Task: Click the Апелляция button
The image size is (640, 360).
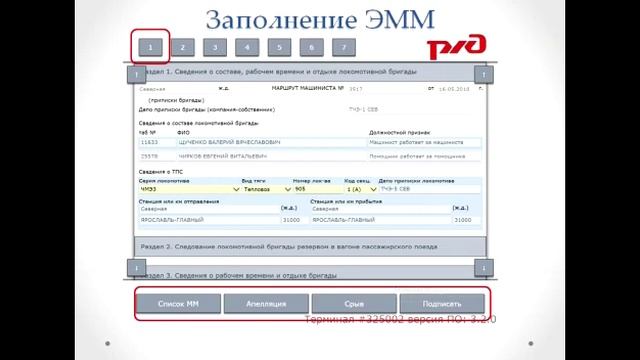Action: pyautogui.click(x=266, y=304)
